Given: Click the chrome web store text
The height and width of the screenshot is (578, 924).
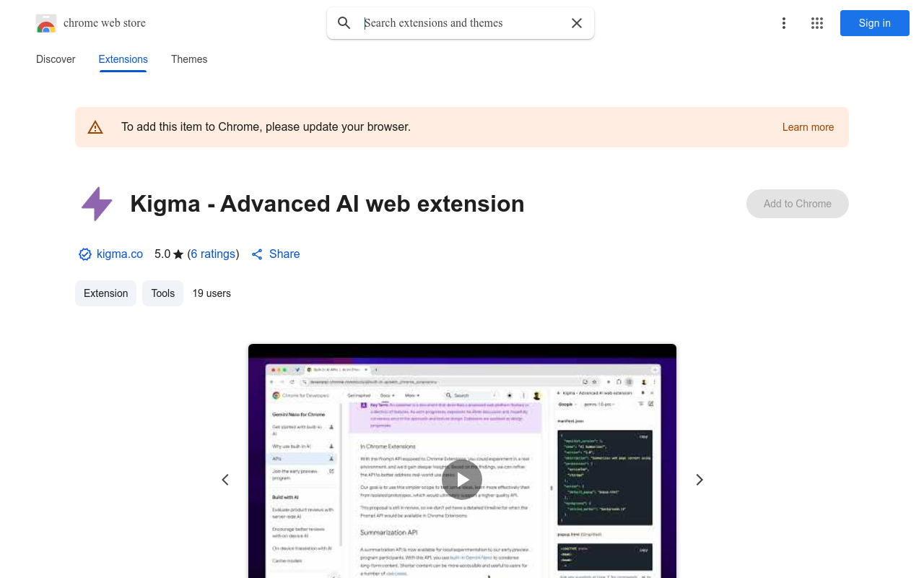Looking at the screenshot, I should (x=105, y=23).
